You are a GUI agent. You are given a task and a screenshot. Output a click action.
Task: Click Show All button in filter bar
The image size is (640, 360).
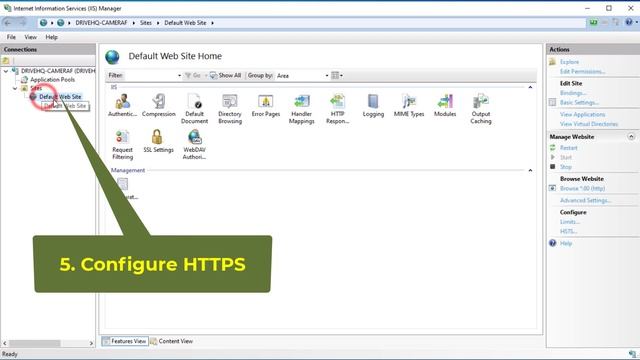click(x=225, y=76)
